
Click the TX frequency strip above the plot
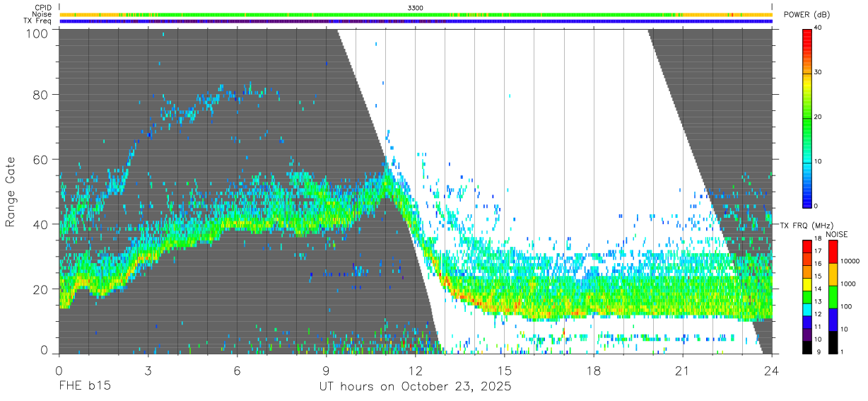click(416, 21)
